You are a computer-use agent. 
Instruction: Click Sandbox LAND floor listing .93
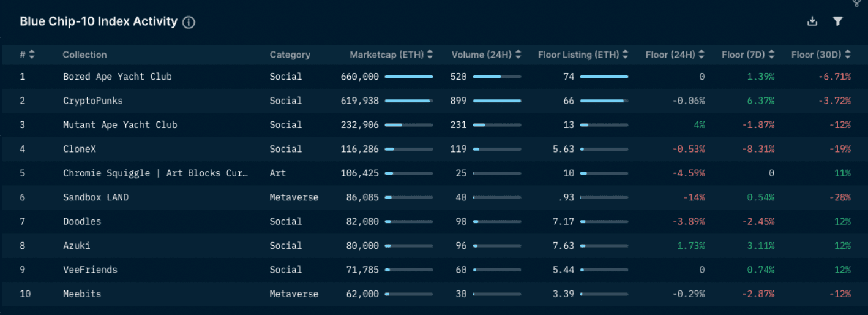566,197
